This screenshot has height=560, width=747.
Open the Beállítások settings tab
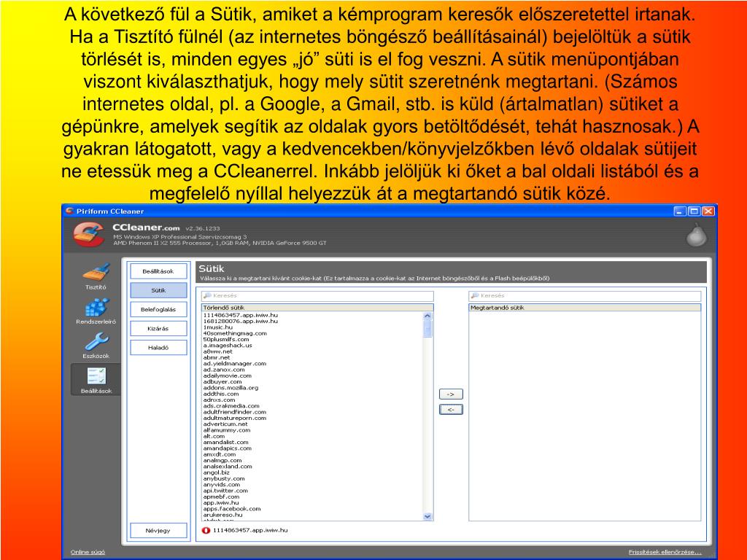(158, 271)
